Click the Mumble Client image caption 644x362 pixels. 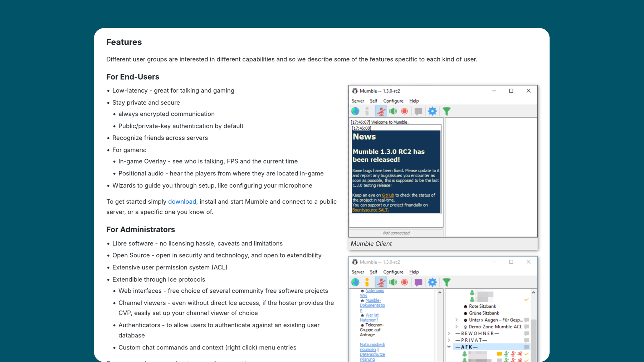pyautogui.click(x=371, y=244)
